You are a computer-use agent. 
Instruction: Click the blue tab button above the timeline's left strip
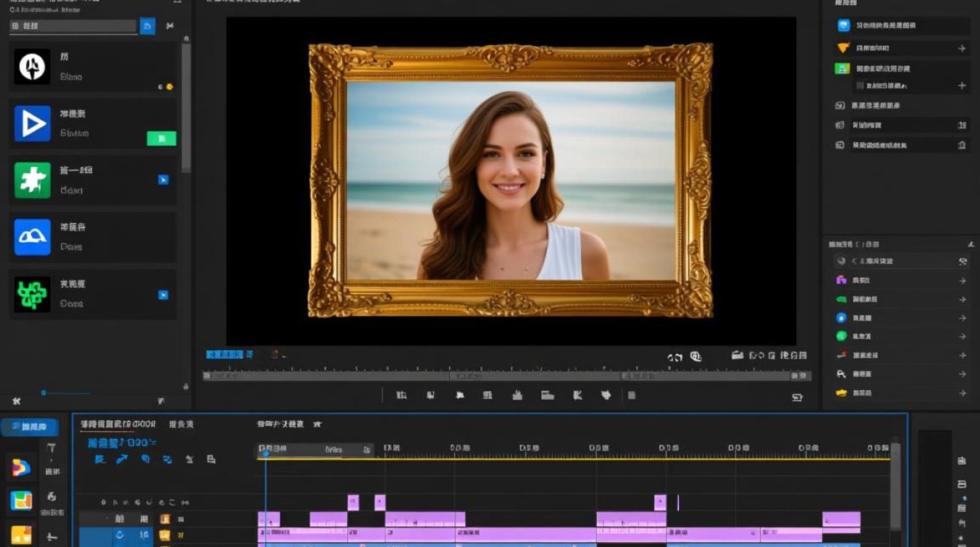pos(29,427)
